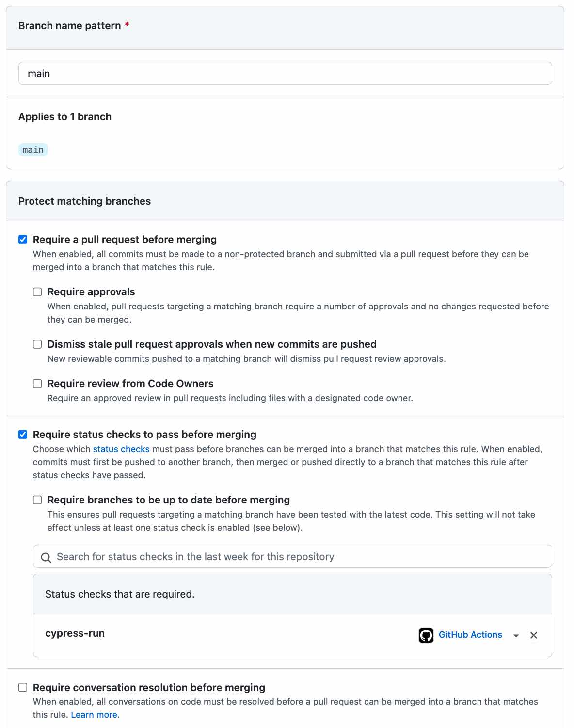Click the status checks search field
The height and width of the screenshot is (728, 574).
[292, 556]
